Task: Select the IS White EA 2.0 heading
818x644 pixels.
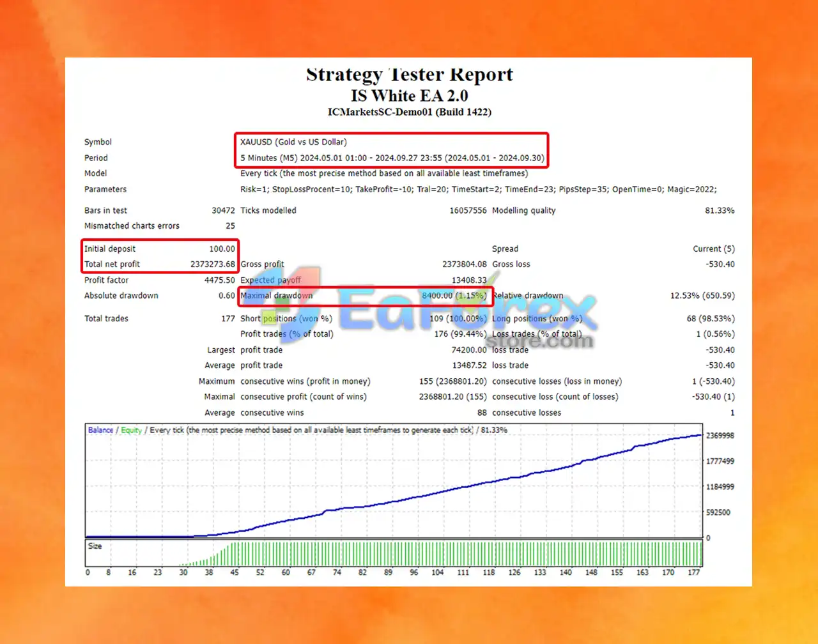Action: (x=410, y=96)
